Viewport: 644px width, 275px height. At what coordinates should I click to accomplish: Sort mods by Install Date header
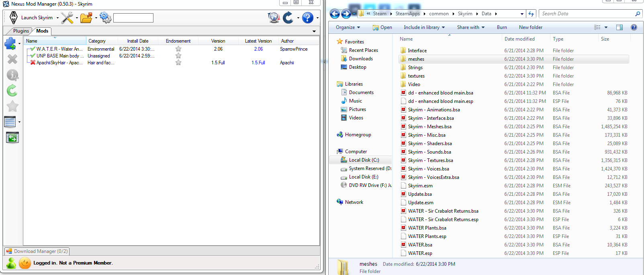coord(138,41)
